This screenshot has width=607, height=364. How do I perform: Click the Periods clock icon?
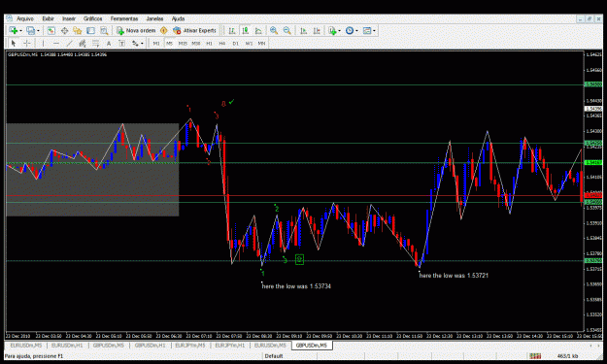point(350,30)
